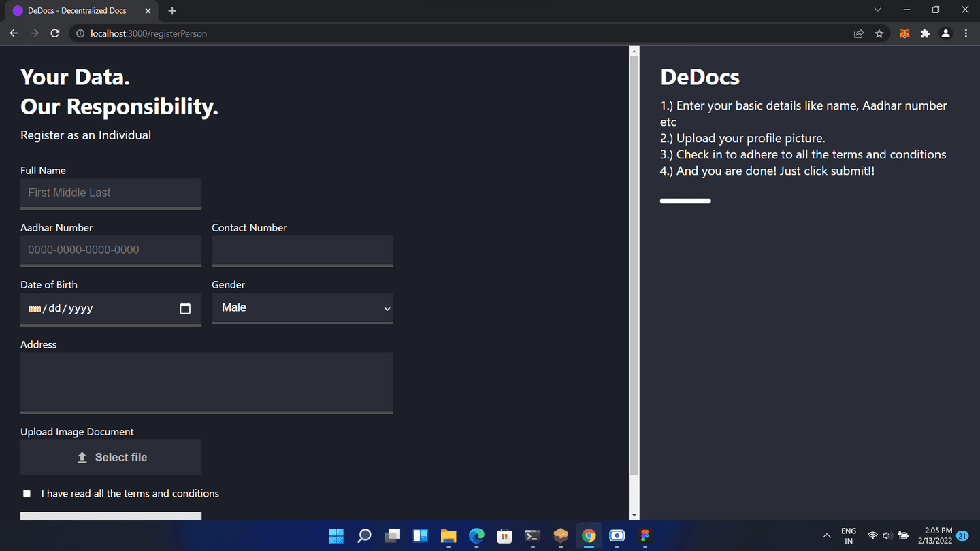The height and width of the screenshot is (551, 980).
Task: Click 'I have read all the terms and conditions' label
Action: pyautogui.click(x=130, y=494)
